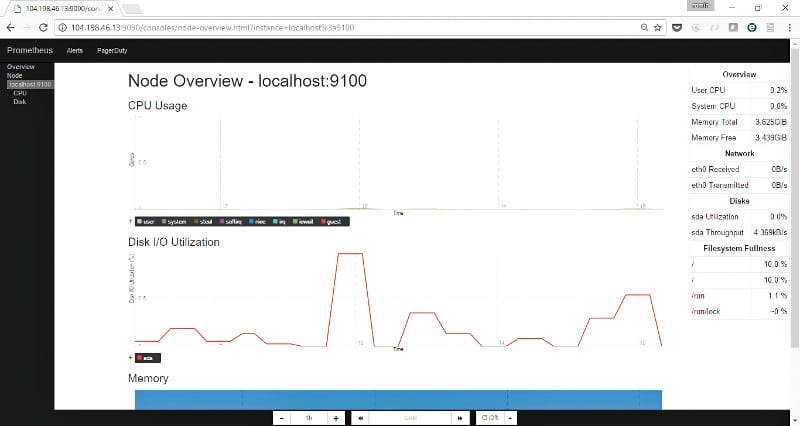Toggle the guest series in CPU legend
The height and width of the screenshot is (426, 800).
331,221
